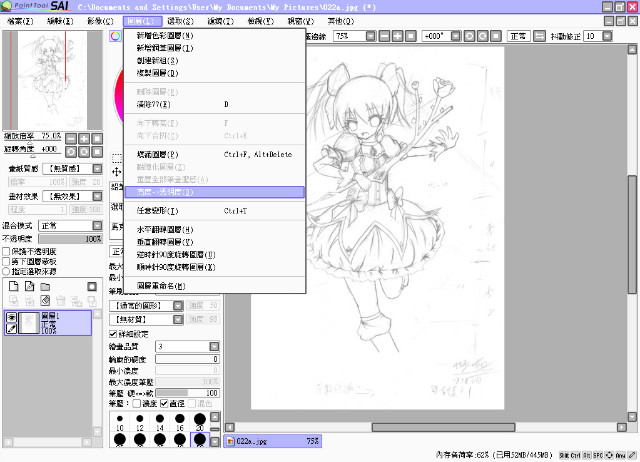
Task: Open the 繪畫品質 dropdown
Action: pyautogui.click(x=214, y=346)
